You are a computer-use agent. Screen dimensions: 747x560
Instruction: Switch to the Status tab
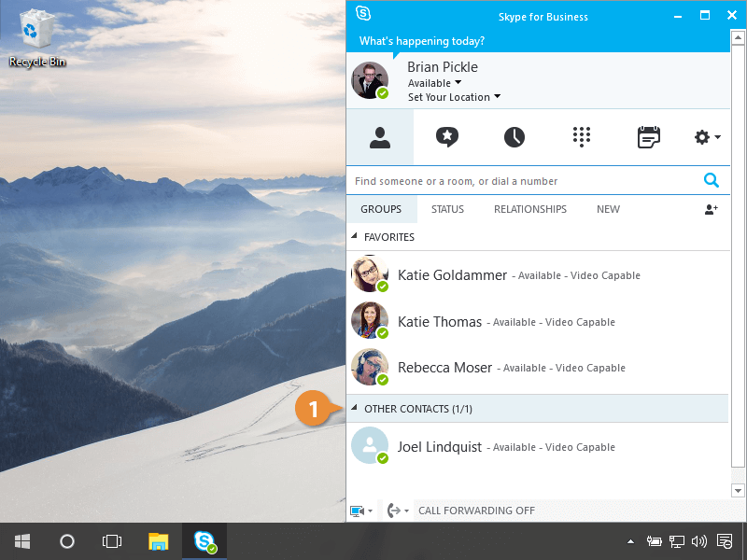tap(447, 209)
